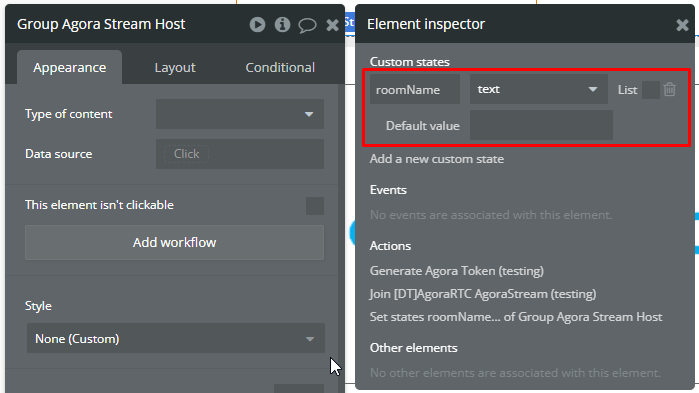Switch to the Conditional tab
The width and height of the screenshot is (699, 393).
click(280, 68)
